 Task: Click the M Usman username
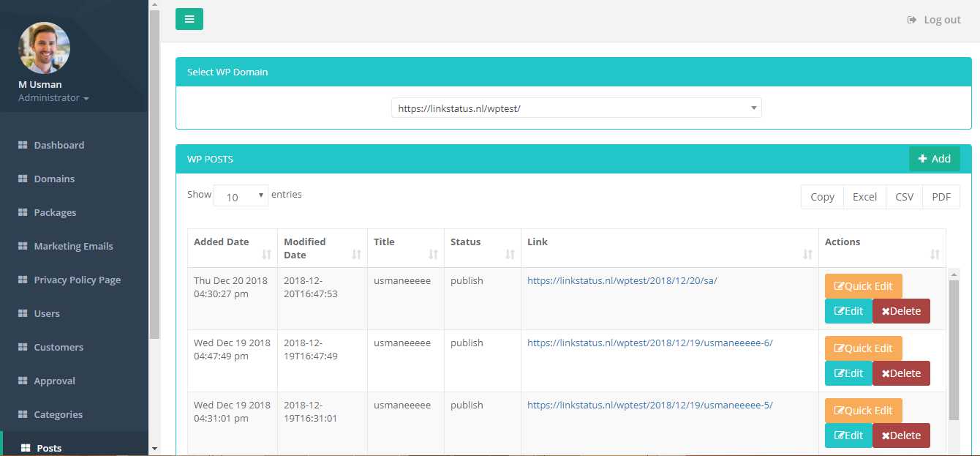(40, 85)
